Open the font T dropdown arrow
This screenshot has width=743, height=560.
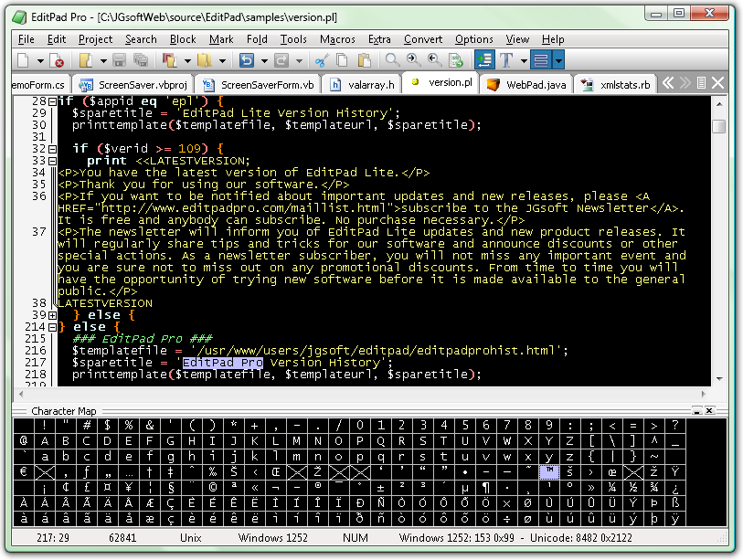[524, 60]
